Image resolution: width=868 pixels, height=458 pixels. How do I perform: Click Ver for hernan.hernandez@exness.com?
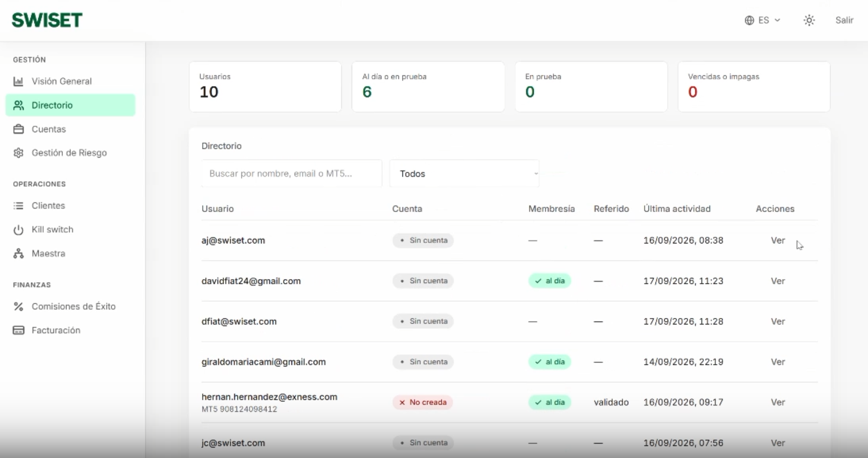point(778,402)
